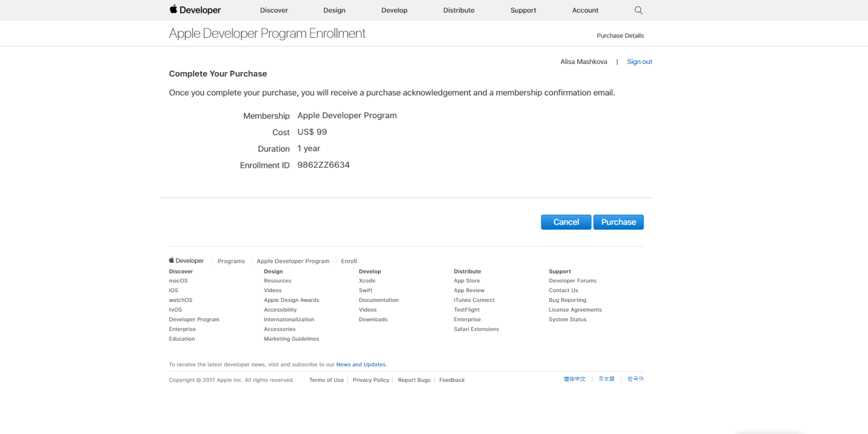Screen dimensions: 868x434
Task: Read the Privacy Policy
Action: 371,380
